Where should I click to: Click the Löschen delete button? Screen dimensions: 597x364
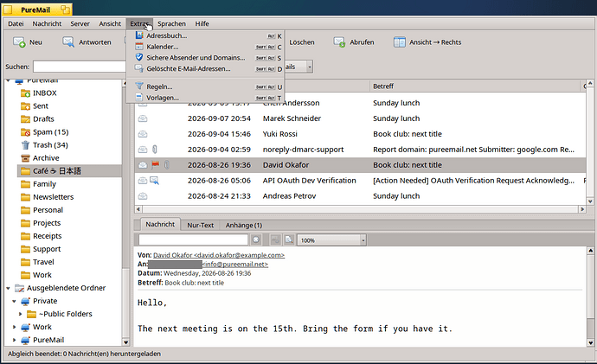pyautogui.click(x=302, y=42)
